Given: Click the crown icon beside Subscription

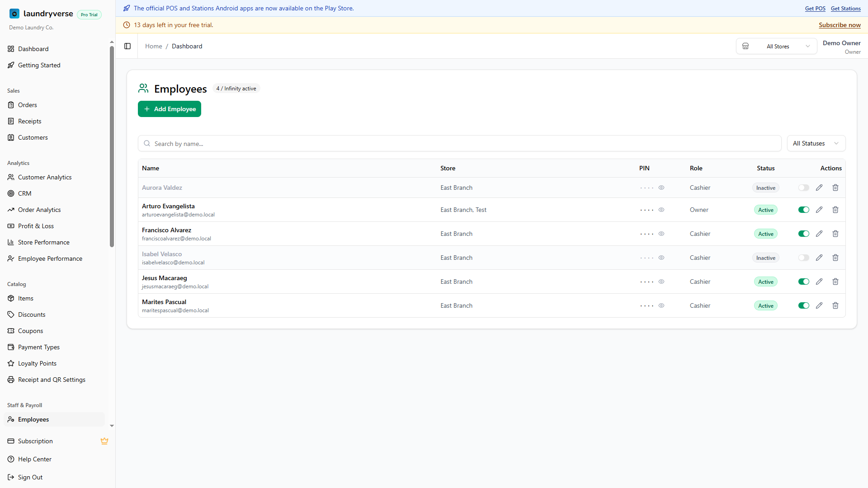Looking at the screenshot, I should [x=104, y=441].
